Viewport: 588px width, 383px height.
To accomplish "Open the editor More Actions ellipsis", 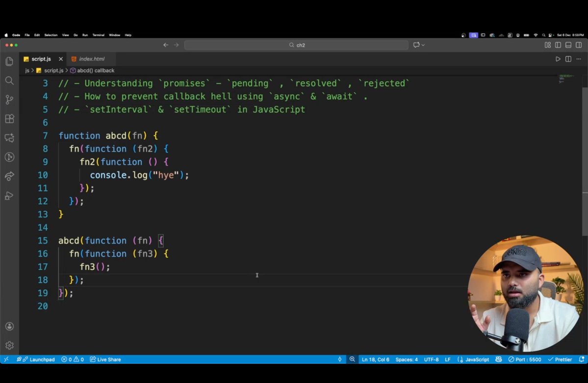I will tap(579, 59).
